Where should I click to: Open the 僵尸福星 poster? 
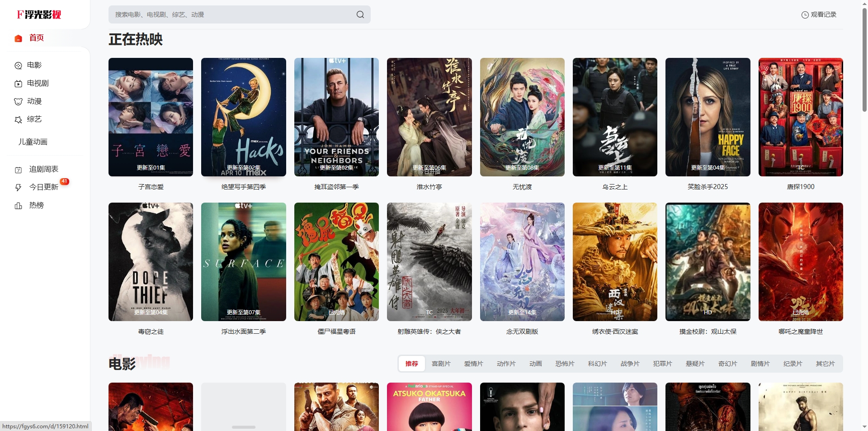[x=336, y=262]
